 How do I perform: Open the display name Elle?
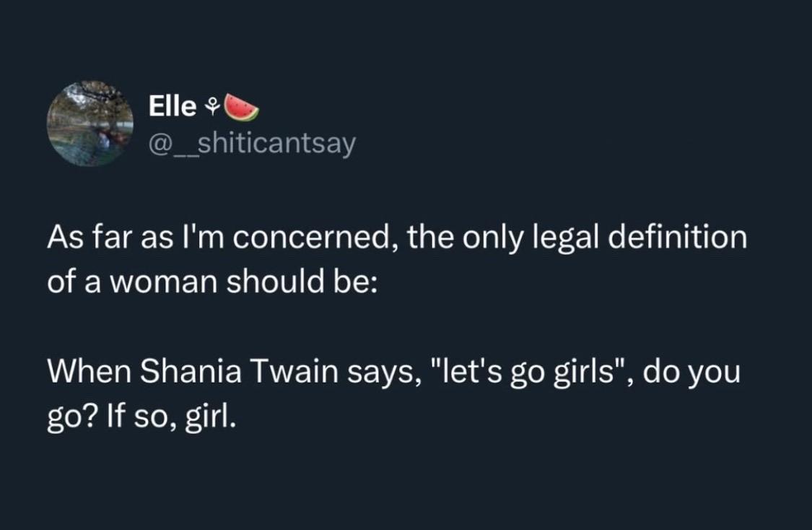point(173,105)
